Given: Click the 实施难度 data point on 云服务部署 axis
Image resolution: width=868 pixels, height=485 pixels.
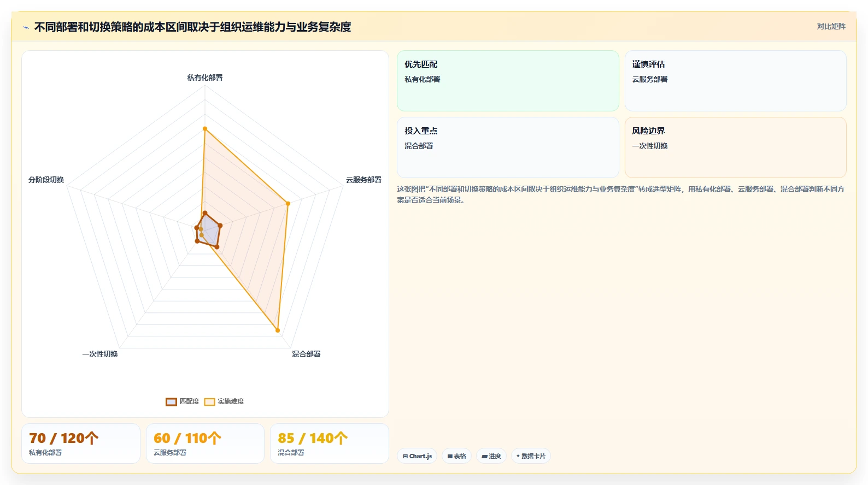Looking at the screenshot, I should point(288,204).
